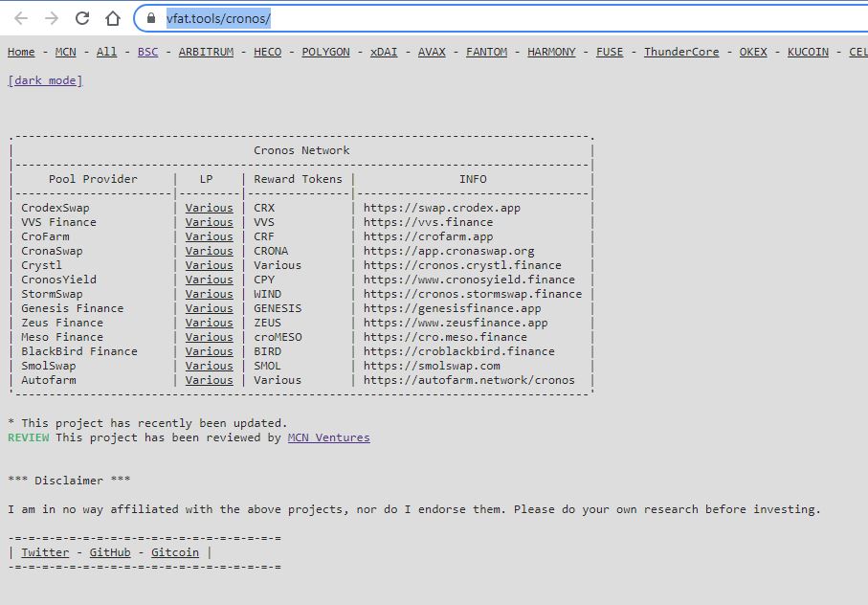Image resolution: width=868 pixels, height=605 pixels.
Task: Click the GENESIS reward token text
Action: tap(278, 308)
